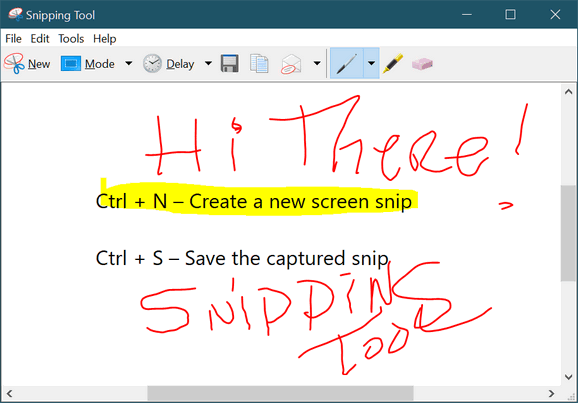Close the Snipping Tool window
Image resolution: width=578 pixels, height=403 pixels.
coord(555,15)
